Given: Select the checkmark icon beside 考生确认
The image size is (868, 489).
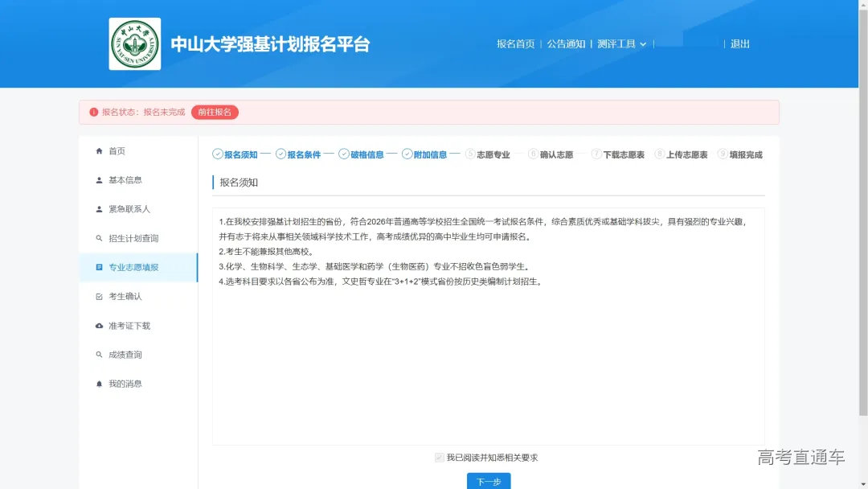Looking at the screenshot, I should pyautogui.click(x=100, y=296).
